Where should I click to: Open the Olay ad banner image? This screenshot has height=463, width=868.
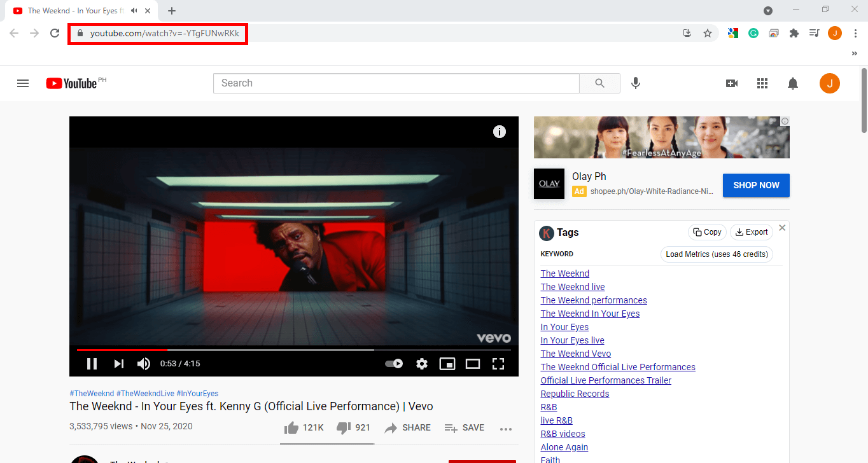tap(661, 137)
